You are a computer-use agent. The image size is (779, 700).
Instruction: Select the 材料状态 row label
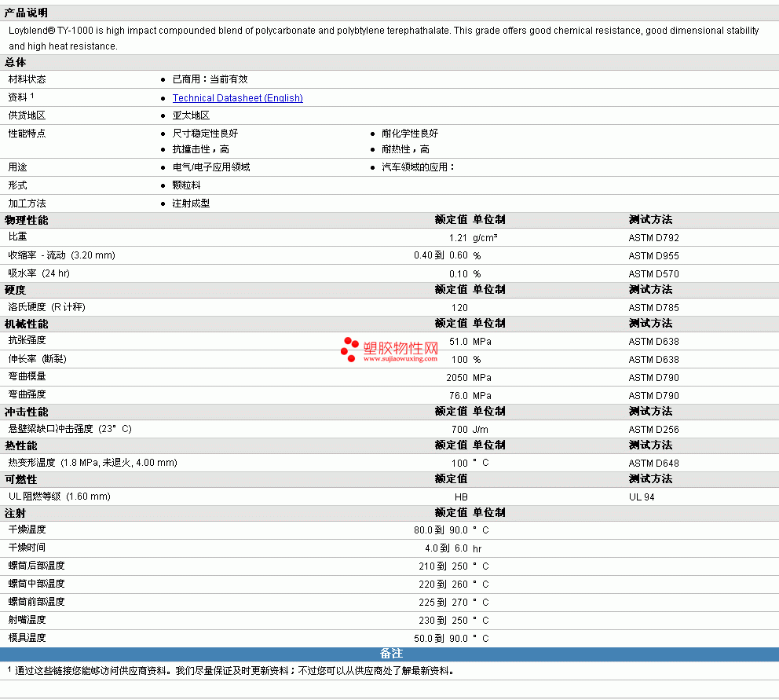point(27,79)
